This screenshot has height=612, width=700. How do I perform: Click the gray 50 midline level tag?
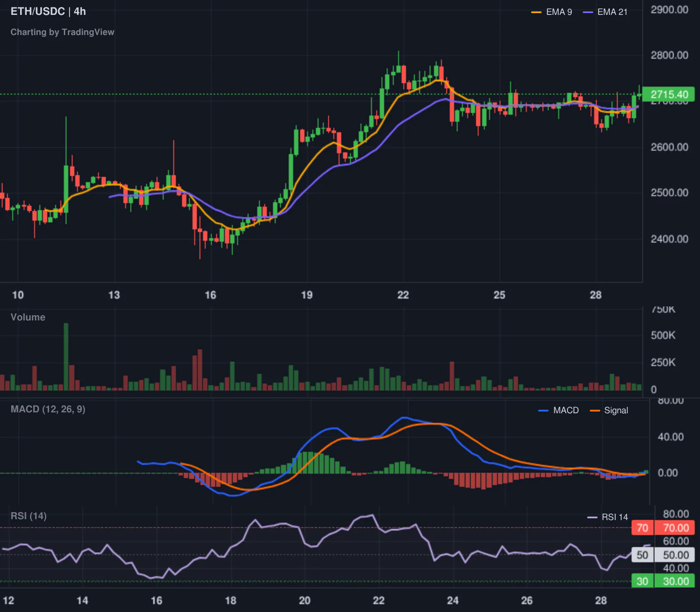(642, 555)
